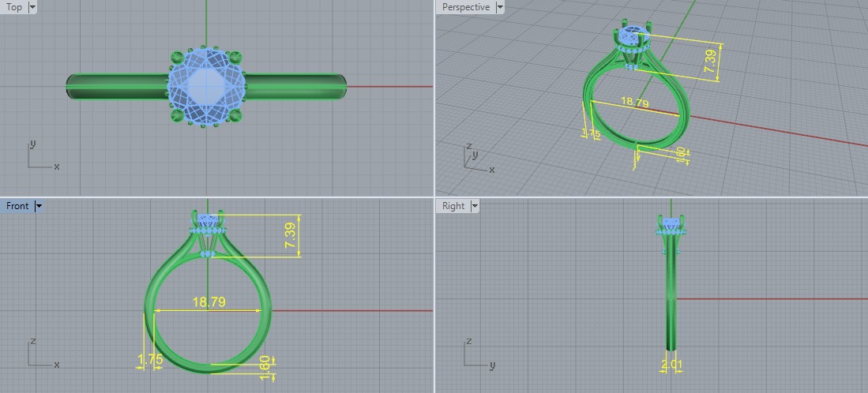Image resolution: width=868 pixels, height=393 pixels.
Task: Select the 1.75 dimension in Front view
Action: coord(150,360)
